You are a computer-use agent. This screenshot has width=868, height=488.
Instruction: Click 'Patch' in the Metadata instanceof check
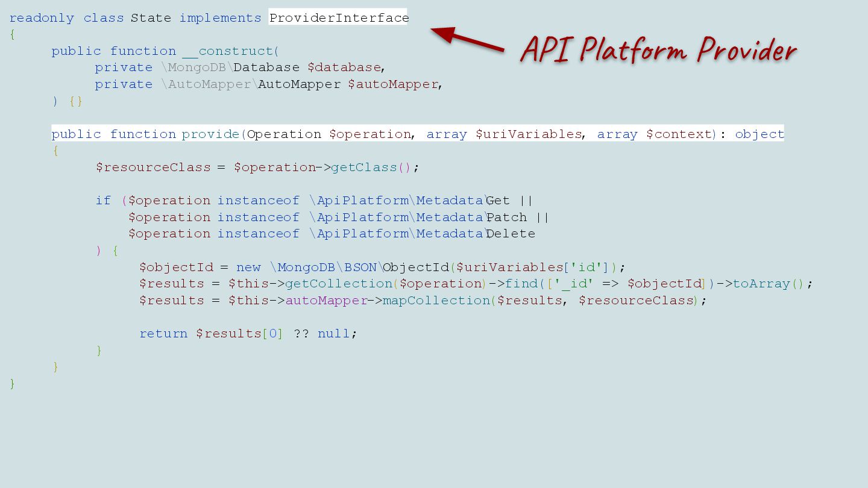pos(506,217)
